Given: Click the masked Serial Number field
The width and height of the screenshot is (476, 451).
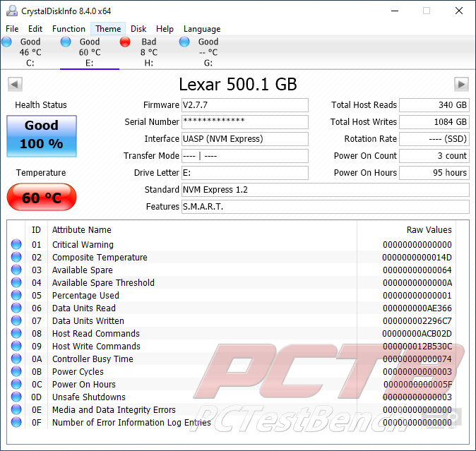Looking at the screenshot, I should tap(245, 122).
